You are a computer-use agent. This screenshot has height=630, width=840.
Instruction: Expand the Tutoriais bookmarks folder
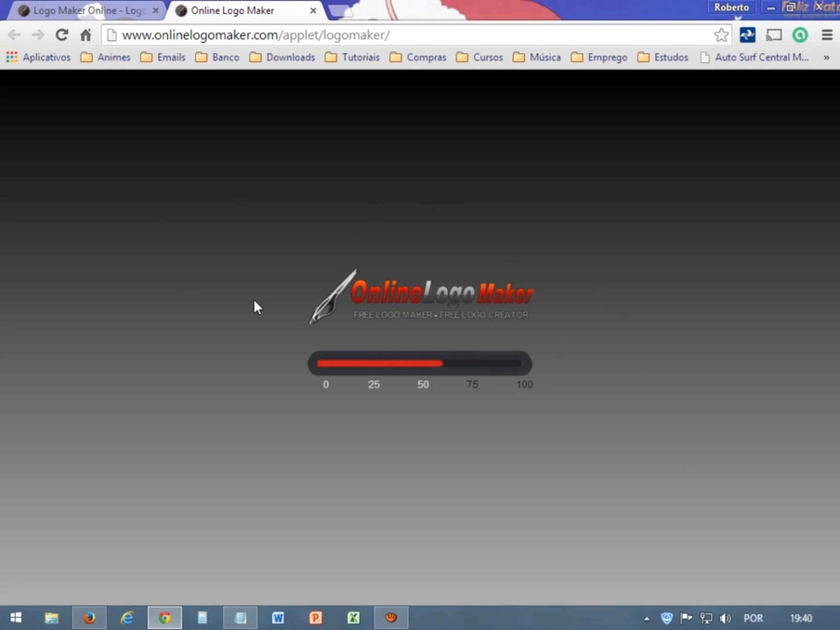point(352,57)
